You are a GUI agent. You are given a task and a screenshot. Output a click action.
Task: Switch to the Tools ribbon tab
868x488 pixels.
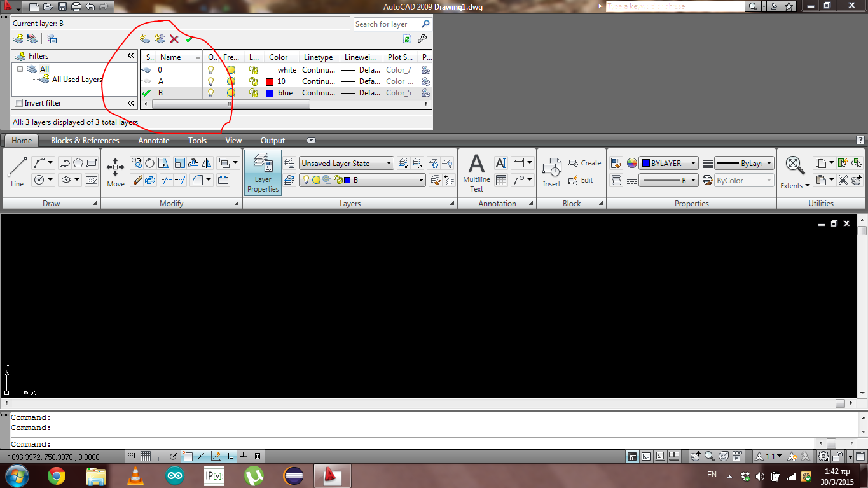[x=197, y=141]
